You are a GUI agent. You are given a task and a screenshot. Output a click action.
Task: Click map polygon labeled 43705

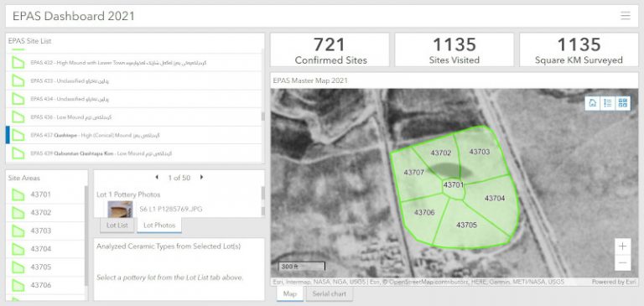(x=466, y=225)
